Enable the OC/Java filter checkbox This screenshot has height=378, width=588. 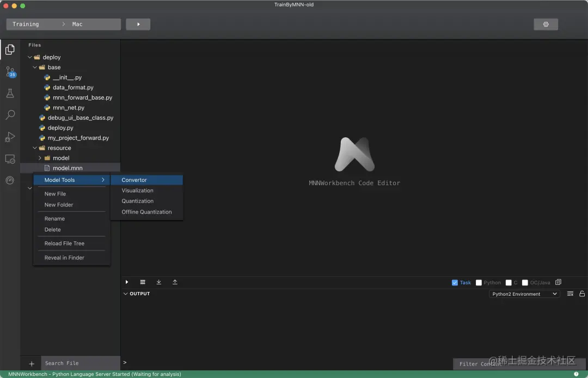525,283
